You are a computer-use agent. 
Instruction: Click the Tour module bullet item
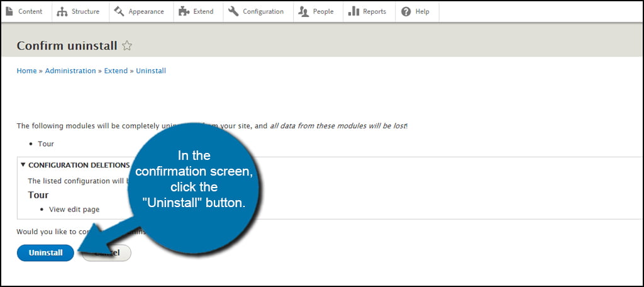pyautogui.click(x=46, y=144)
